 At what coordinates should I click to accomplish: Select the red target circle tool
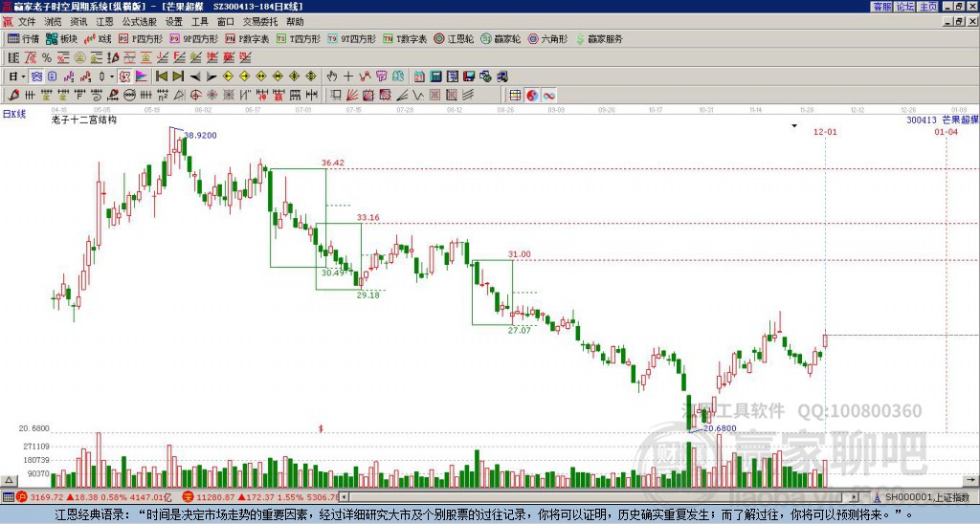coord(195,95)
